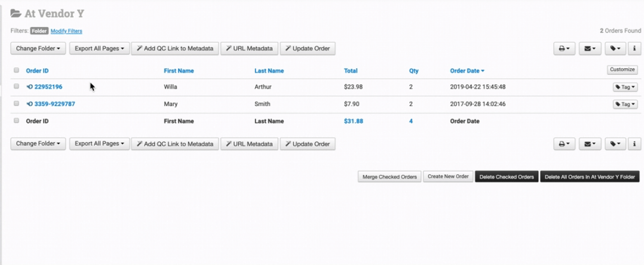
Task: Open the top print dropdown icon
Action: pyautogui.click(x=565, y=48)
